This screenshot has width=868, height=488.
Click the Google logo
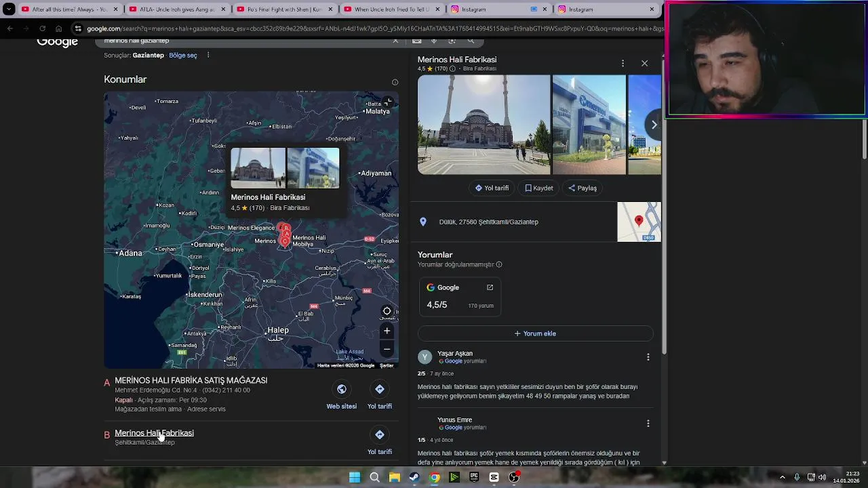click(58, 42)
